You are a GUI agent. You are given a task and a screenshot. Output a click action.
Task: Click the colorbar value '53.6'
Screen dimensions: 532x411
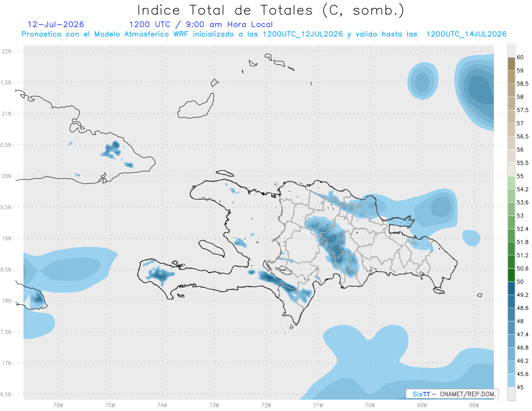[523, 203]
